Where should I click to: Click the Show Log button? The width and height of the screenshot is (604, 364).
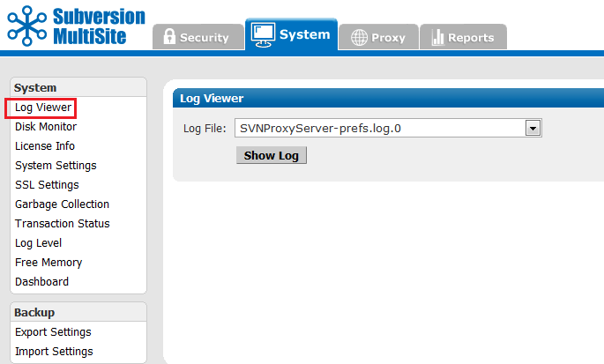click(272, 155)
